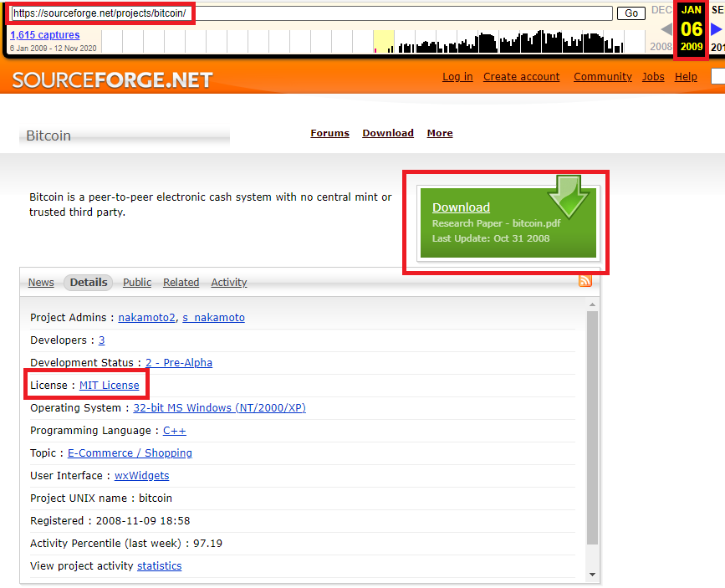Viewport: 725px width, 588px height.
Task: Click the Project UNIX name bitcoin text
Action: (101, 499)
